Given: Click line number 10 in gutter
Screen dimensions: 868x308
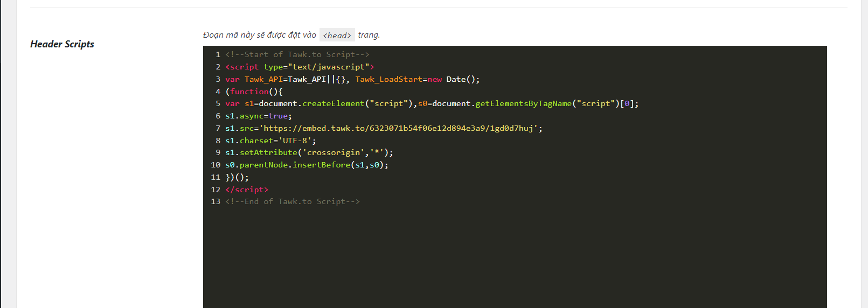Looking at the screenshot, I should point(216,165).
